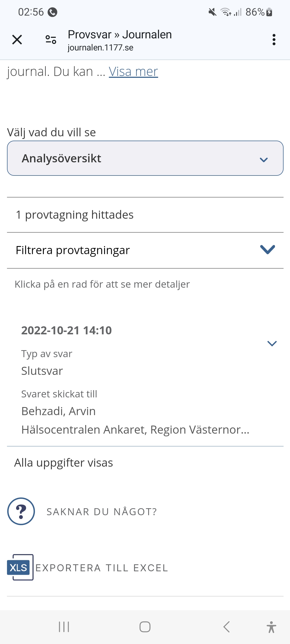Open site settings icon beside the URL
The width and height of the screenshot is (290, 644).
tap(51, 40)
